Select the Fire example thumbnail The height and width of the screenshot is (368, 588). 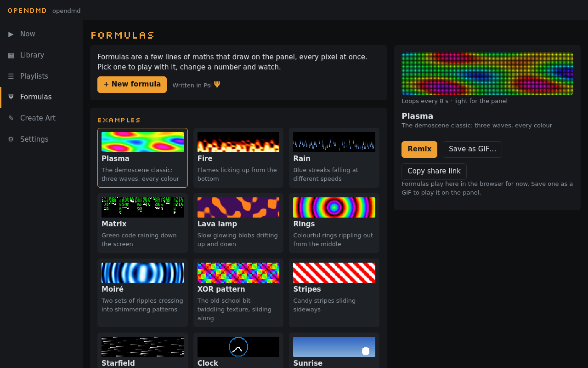coord(238,142)
